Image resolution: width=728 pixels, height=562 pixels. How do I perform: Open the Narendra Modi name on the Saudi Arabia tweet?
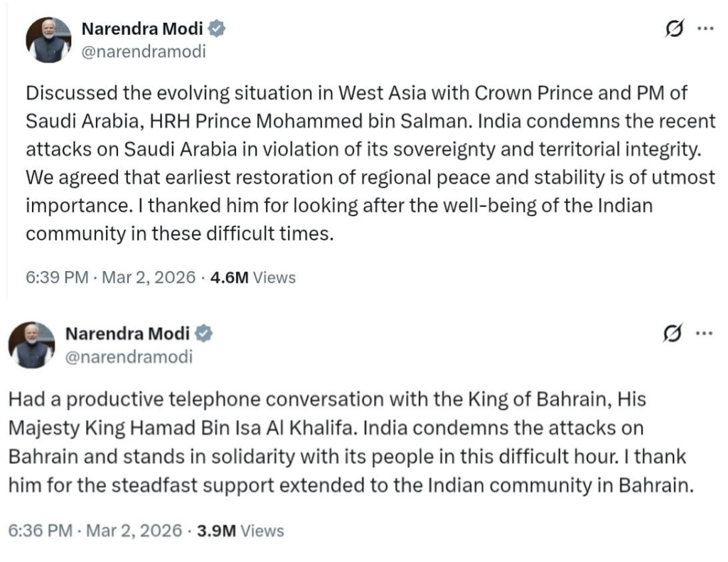pos(142,29)
